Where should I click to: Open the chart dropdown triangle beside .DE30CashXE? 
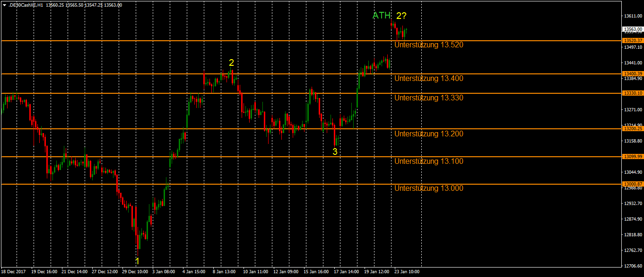point(4,5)
